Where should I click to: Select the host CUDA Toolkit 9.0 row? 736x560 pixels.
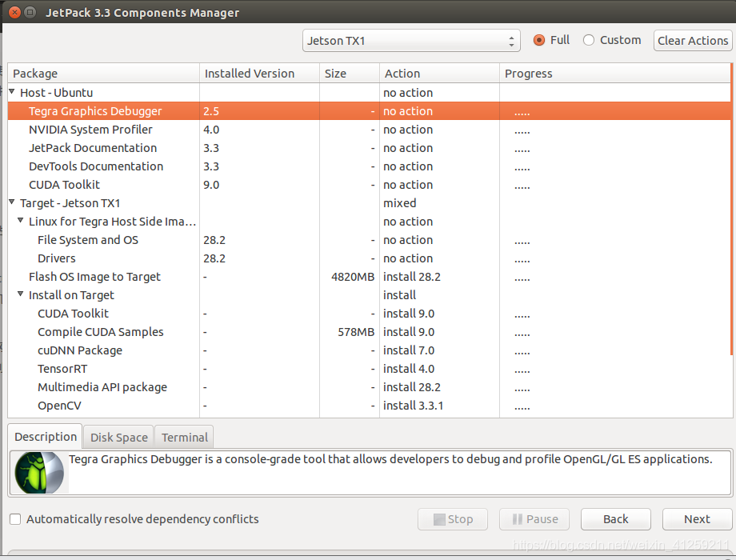tap(369, 185)
